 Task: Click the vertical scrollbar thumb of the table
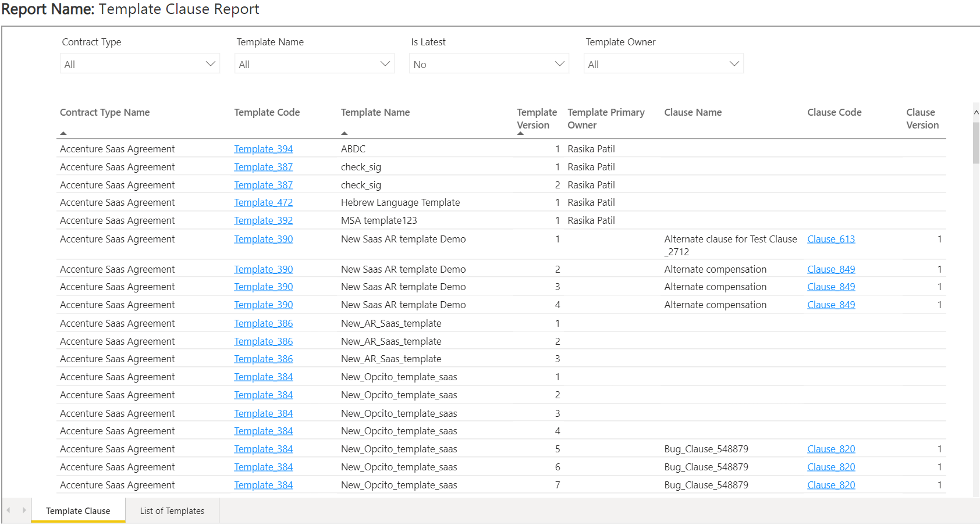[976, 142]
